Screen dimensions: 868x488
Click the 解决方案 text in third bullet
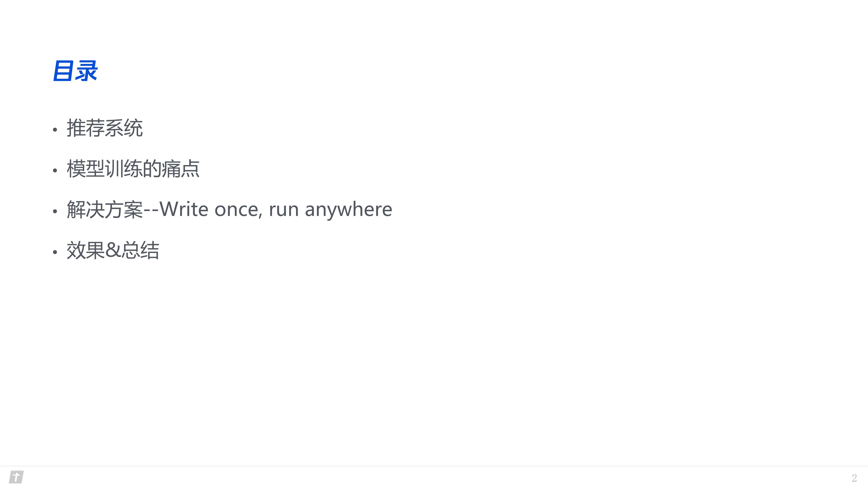click(104, 210)
